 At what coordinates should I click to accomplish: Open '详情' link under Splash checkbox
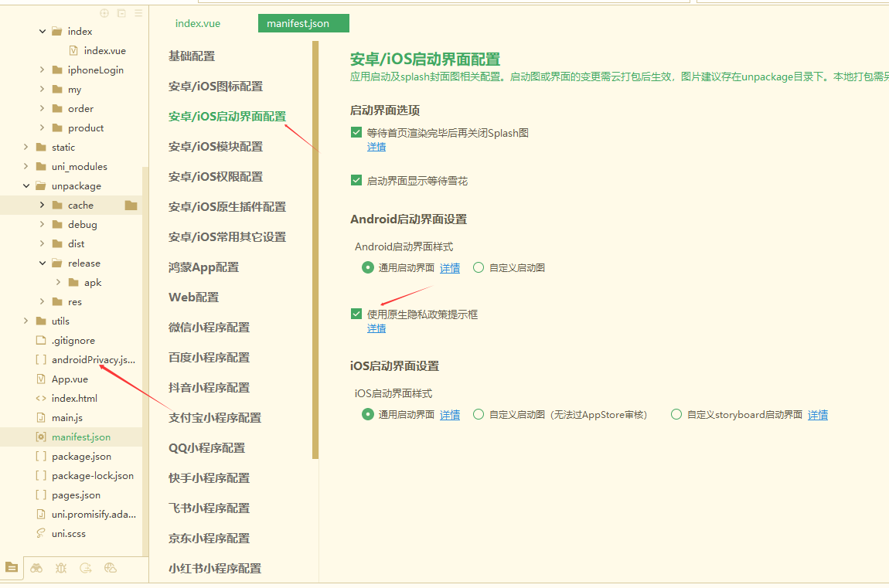376,147
